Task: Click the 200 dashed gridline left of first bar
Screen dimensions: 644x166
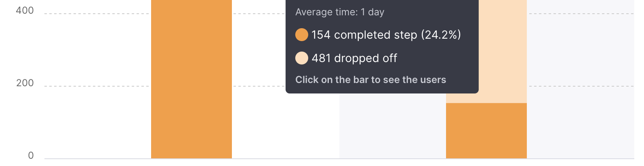Action: tap(97, 86)
